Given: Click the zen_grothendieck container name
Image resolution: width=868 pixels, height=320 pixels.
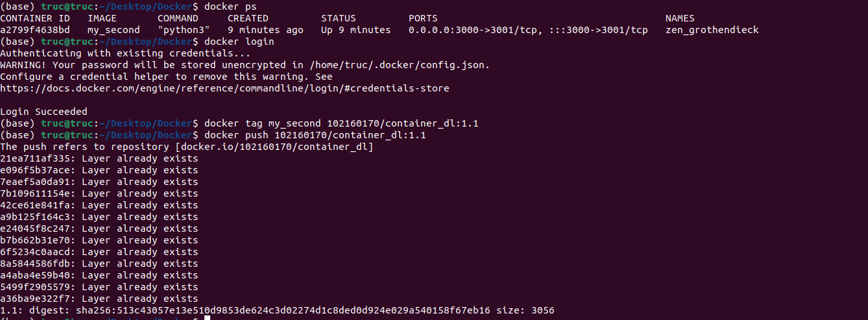Looking at the screenshot, I should pos(712,30).
